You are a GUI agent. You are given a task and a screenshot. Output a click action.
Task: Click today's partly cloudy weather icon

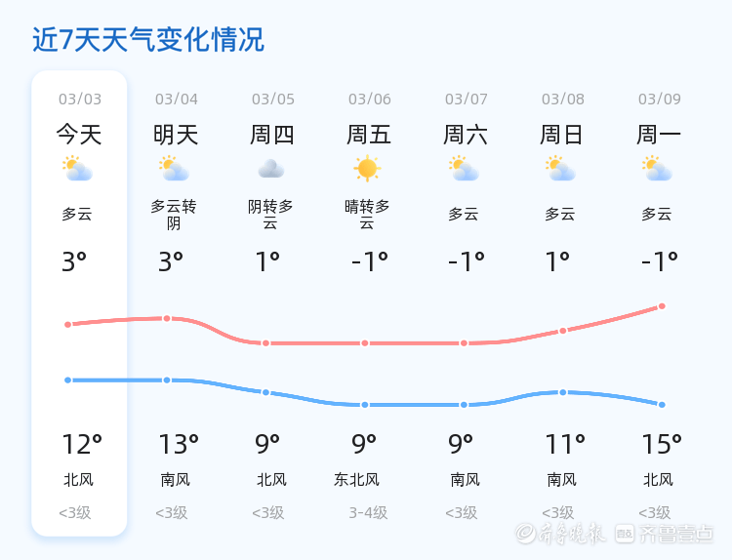(77, 170)
